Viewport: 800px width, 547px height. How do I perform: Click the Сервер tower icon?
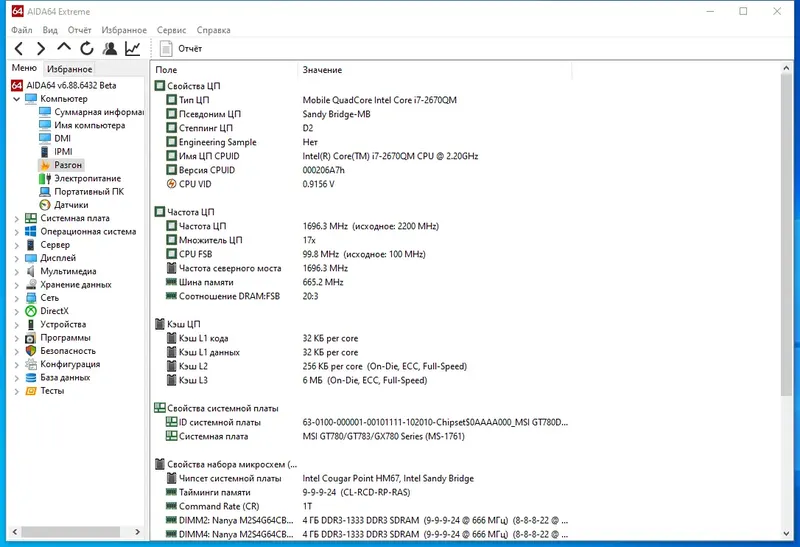point(31,244)
